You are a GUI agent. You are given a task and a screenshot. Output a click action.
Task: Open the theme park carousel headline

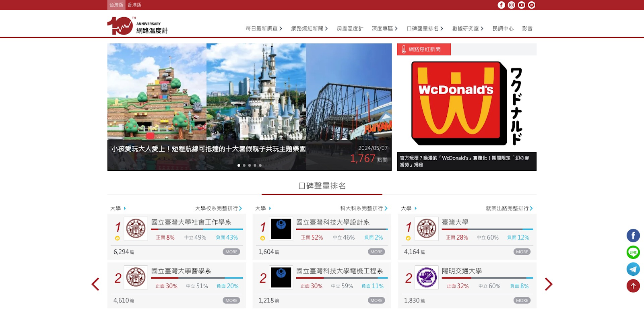pos(208,149)
